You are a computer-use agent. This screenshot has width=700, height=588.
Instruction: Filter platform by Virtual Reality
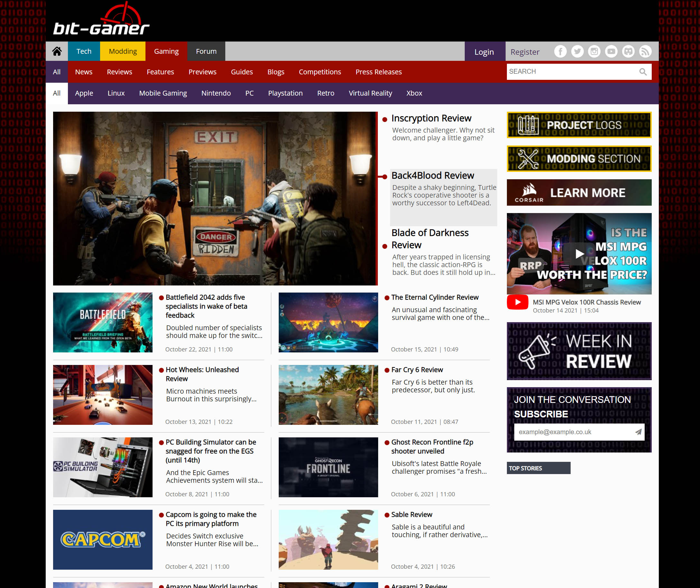370,93
